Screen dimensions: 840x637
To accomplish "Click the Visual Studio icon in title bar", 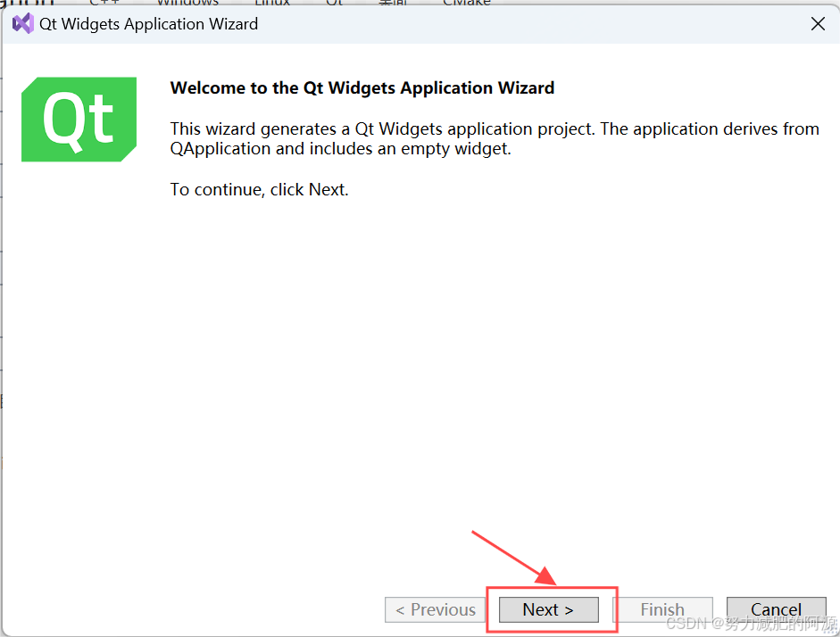I will coord(23,23).
